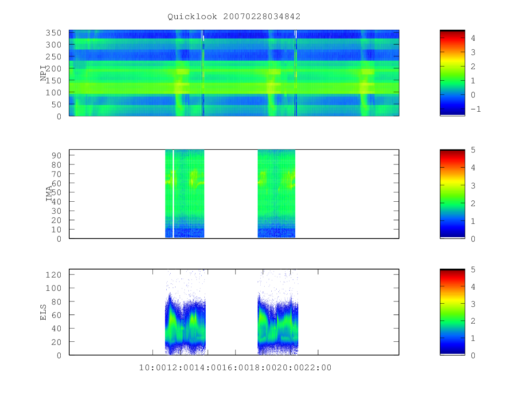Select the NPI spectrogram panel

point(234,73)
